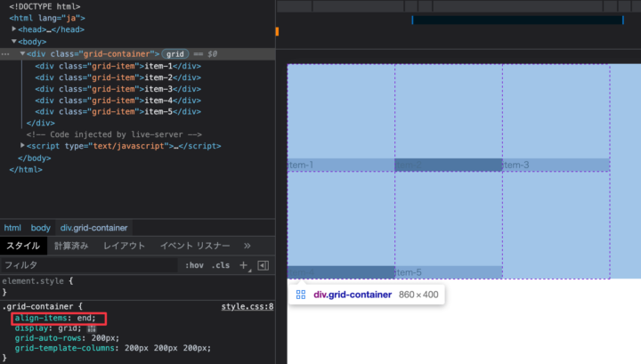Click the grid badge on grid-container element
Image resolution: width=641 pixels, height=364 pixels.
[x=175, y=54]
